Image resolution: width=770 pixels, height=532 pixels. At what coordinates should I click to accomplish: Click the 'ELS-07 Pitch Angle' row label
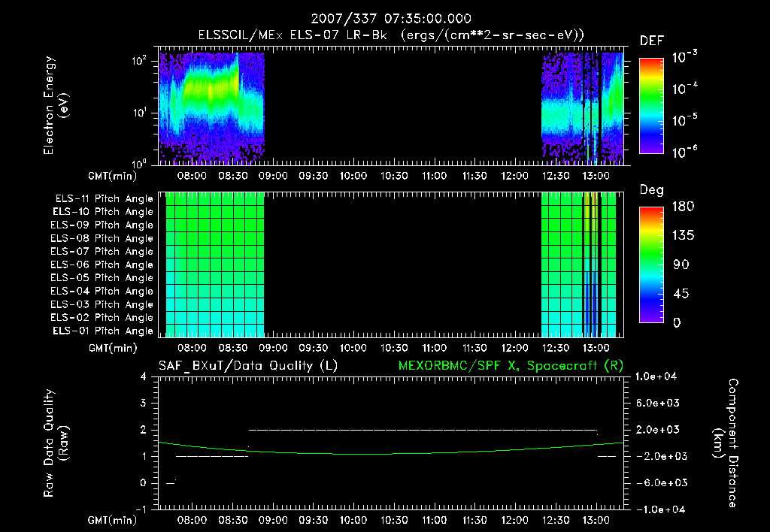tap(102, 251)
